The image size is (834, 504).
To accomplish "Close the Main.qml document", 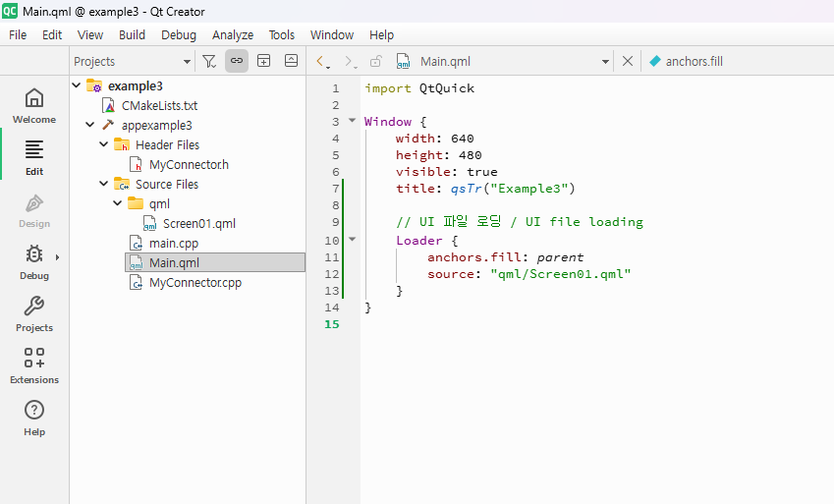I will 628,61.
